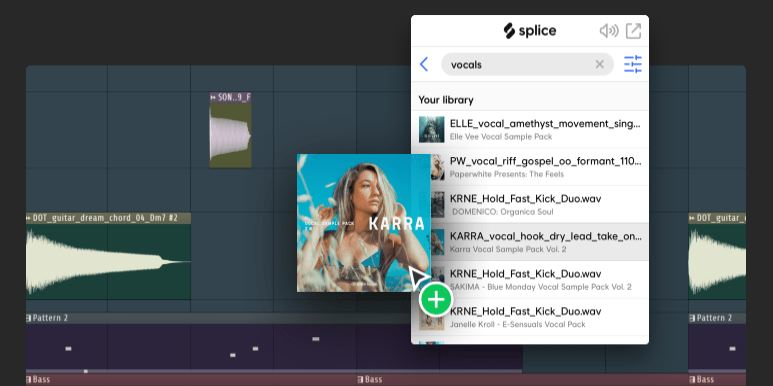
Task: Select the rightmost Bass clip
Action: pyautogui.click(x=717, y=380)
